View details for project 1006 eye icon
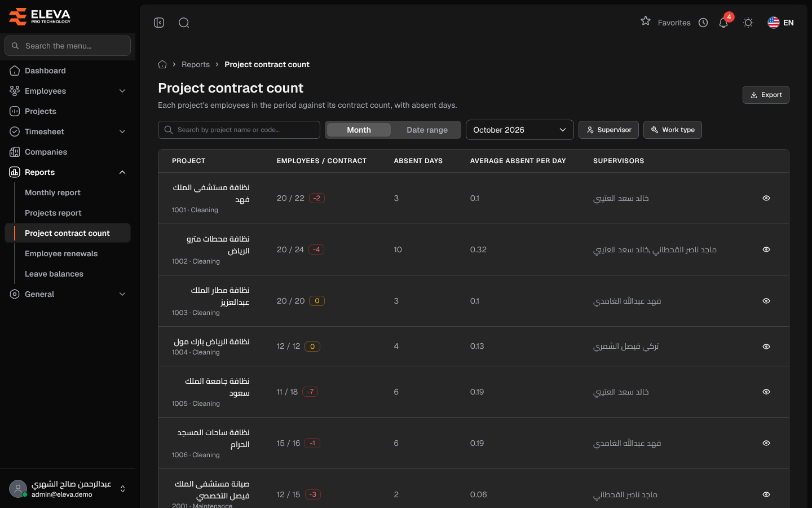Screen dimensions: 812x508 pos(766,443)
